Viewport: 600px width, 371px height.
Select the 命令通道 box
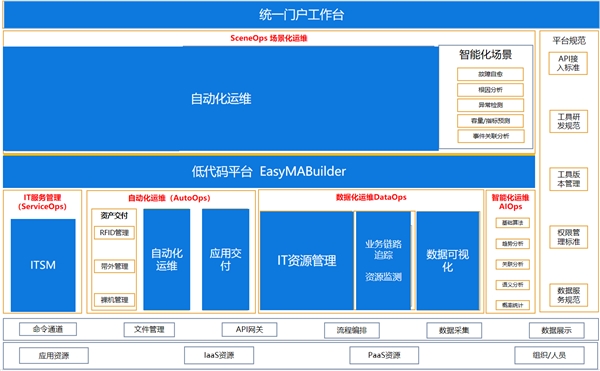coord(48,329)
